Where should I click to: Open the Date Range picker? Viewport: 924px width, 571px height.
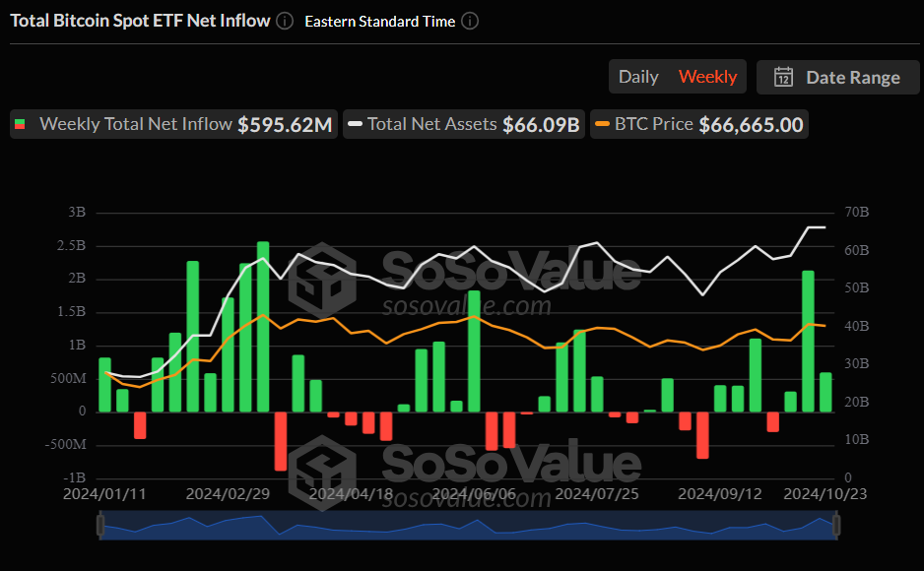[837, 77]
